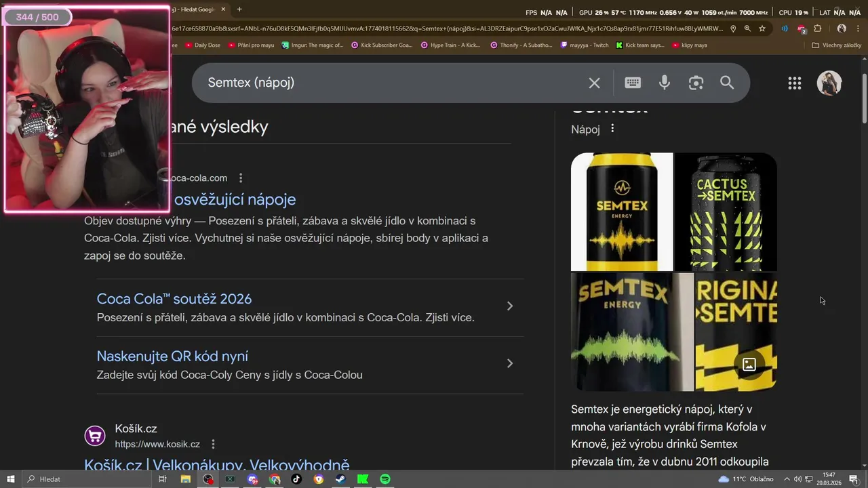868x488 pixels.
Task: Open a new browser tab
Action: tap(239, 9)
